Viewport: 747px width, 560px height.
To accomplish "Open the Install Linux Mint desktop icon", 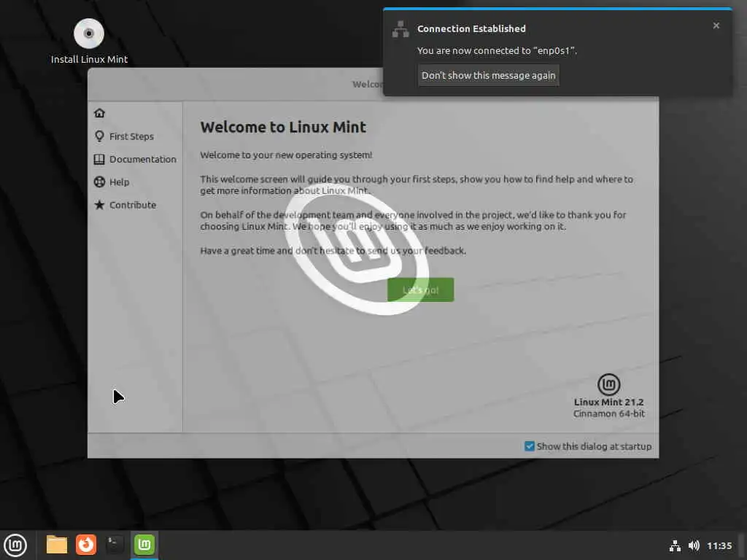I will [89, 42].
